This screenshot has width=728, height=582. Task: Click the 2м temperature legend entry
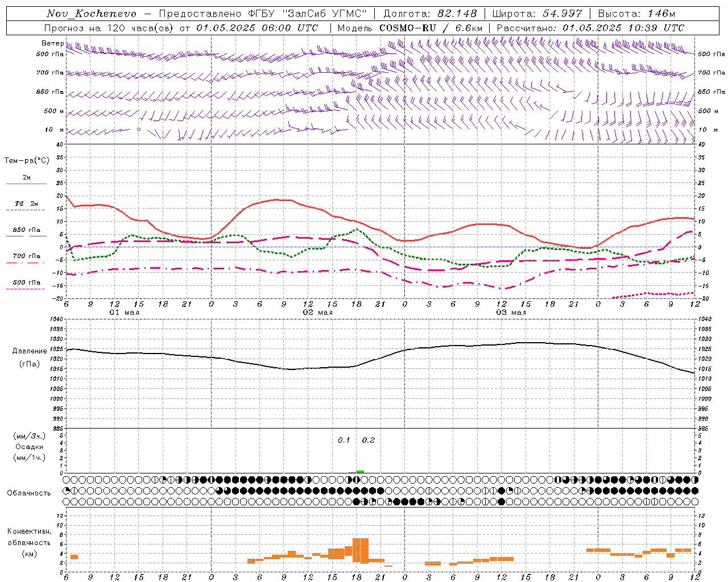[x=27, y=178]
